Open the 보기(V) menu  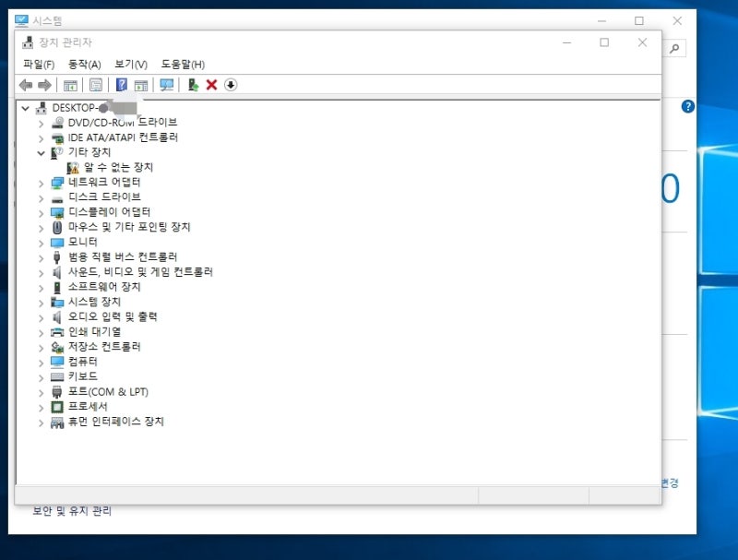click(x=131, y=65)
